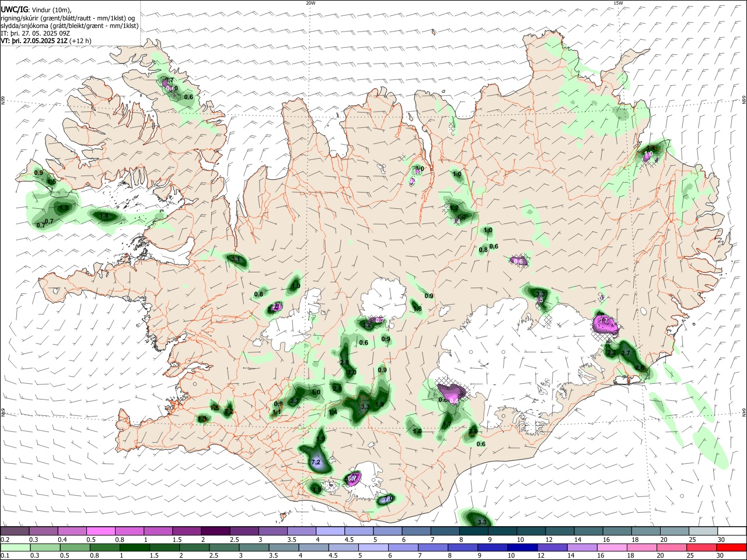Click the dark blue swatch between 10 and 12, lower row
Image resolution: width=747 pixels, height=560 pixels.
coord(522,547)
